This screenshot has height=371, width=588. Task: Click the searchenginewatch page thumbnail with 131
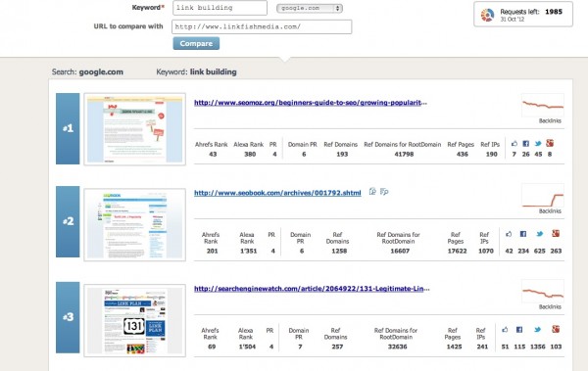(135, 320)
